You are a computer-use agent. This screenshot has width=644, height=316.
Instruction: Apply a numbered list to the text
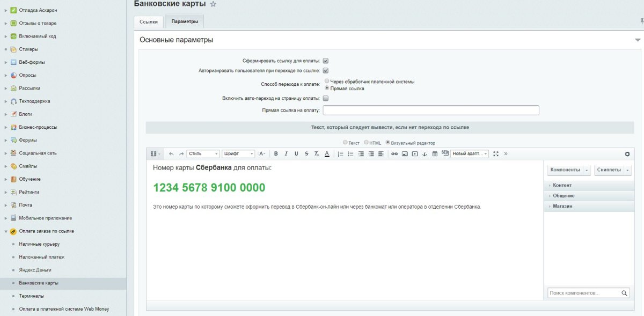click(x=340, y=154)
